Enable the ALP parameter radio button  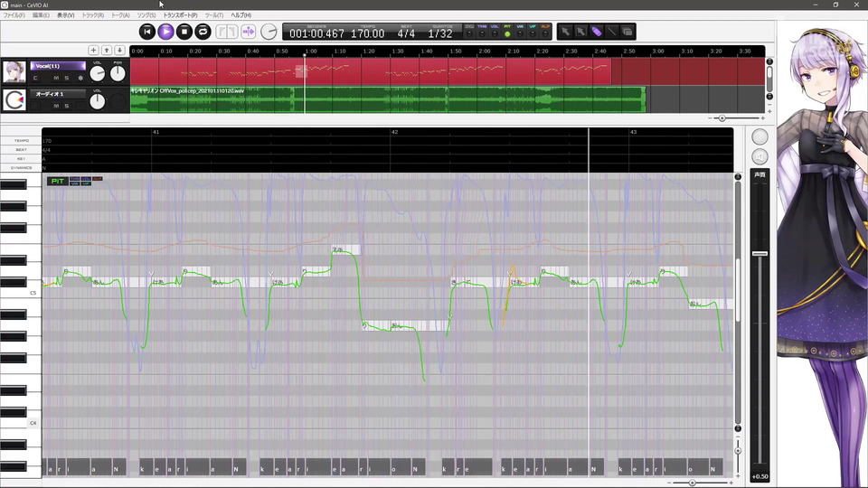pos(545,33)
